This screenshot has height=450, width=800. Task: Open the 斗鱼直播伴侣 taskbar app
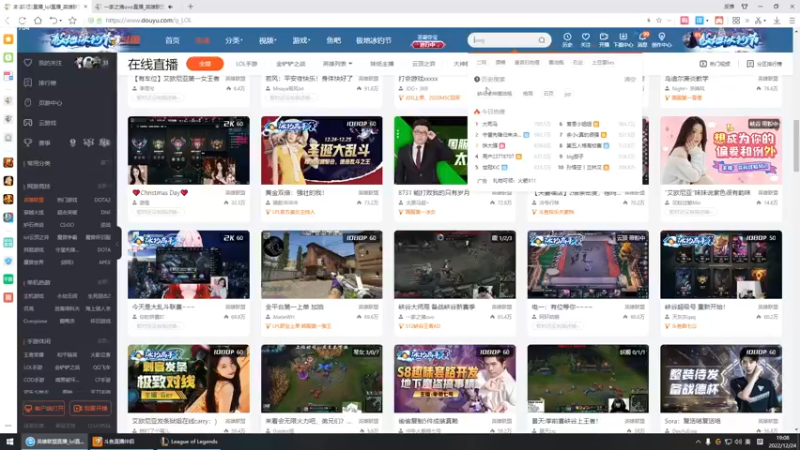(114, 442)
